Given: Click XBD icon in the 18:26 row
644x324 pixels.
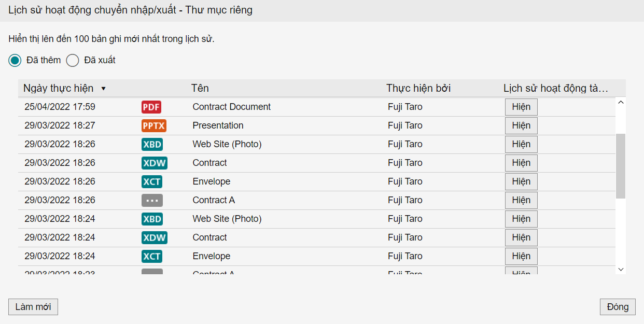Looking at the screenshot, I should (152, 144).
